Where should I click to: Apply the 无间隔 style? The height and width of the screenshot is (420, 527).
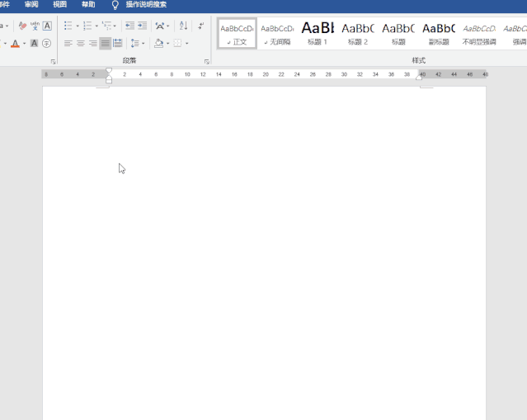pyautogui.click(x=277, y=34)
